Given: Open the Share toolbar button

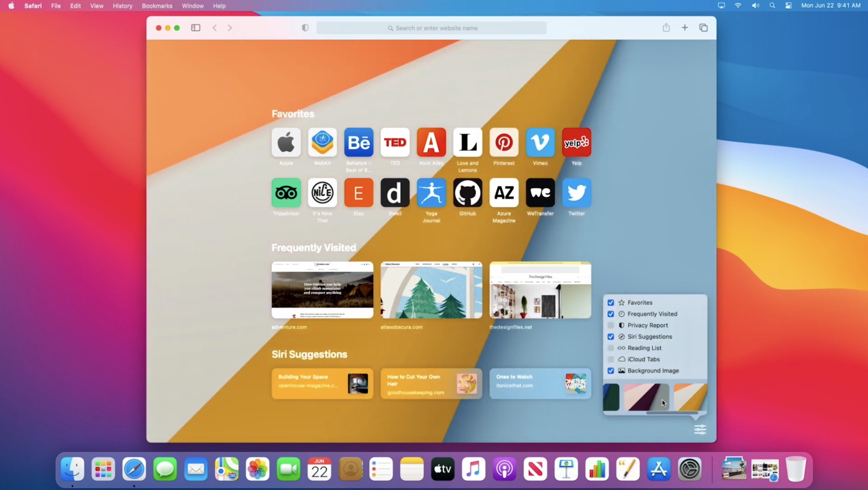Looking at the screenshot, I should click(666, 28).
